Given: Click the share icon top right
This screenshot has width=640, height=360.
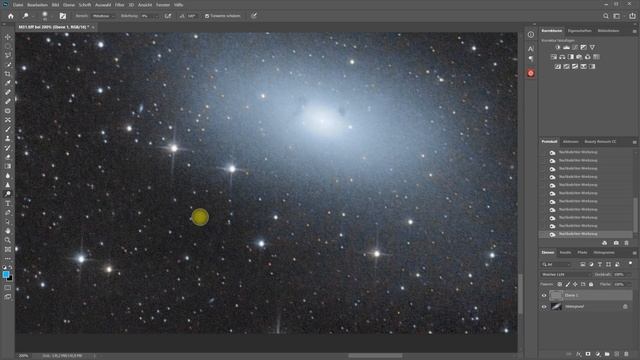Looking at the screenshot, I should [632, 16].
